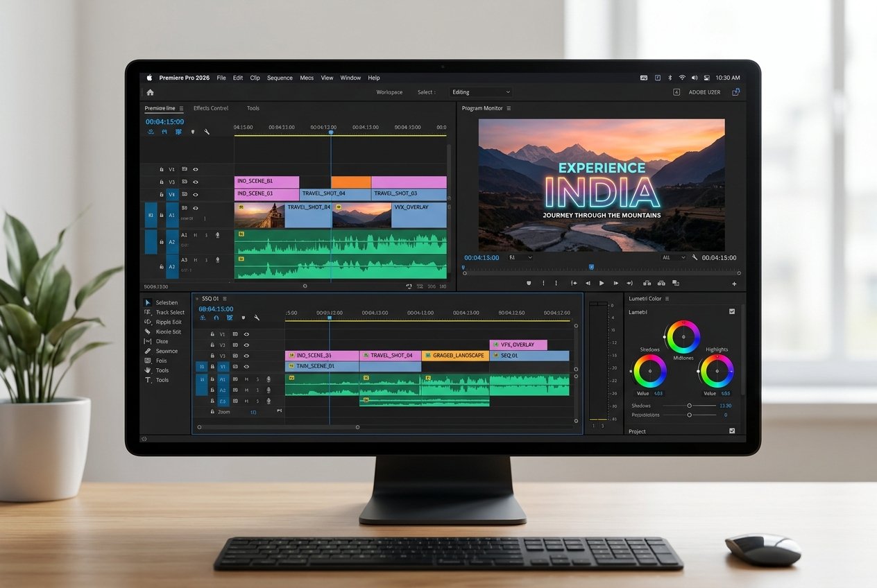
Task: Add marker button in Program Monitor transport
Action: coord(529,284)
